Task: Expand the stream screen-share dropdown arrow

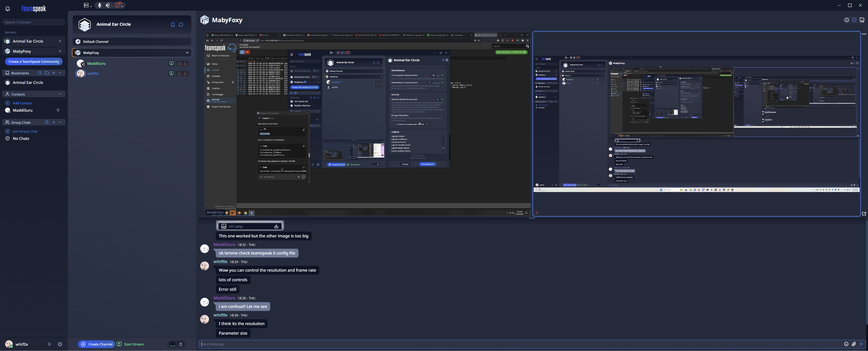Action: pos(122,6)
